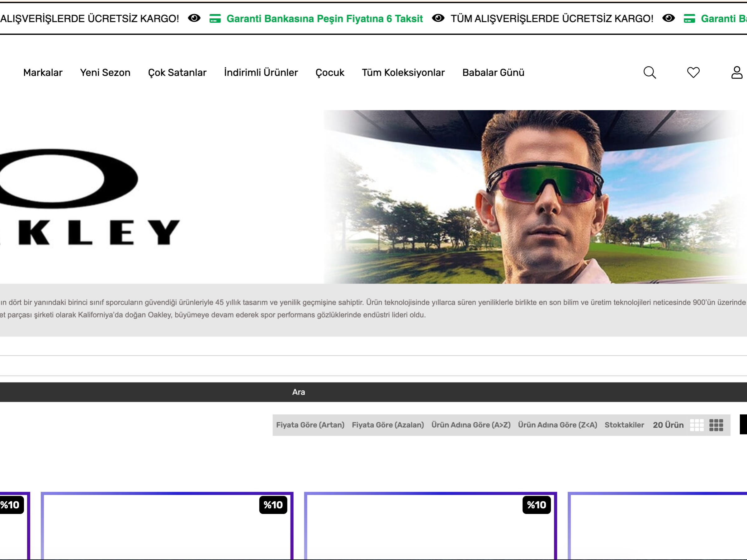
Task: Switch to the dark four-column grid view icon
Action: 716,425
